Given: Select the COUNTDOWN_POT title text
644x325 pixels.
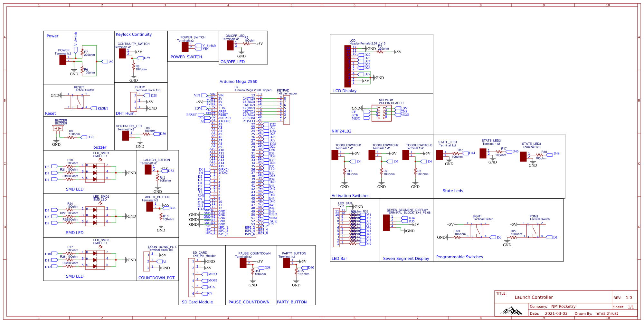Looking at the screenshot, I should 157,277.
